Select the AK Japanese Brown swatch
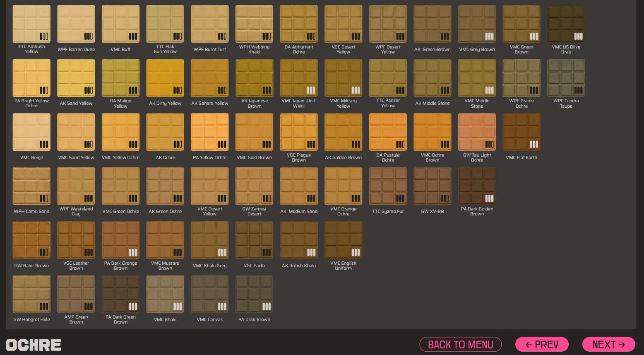 point(254,78)
